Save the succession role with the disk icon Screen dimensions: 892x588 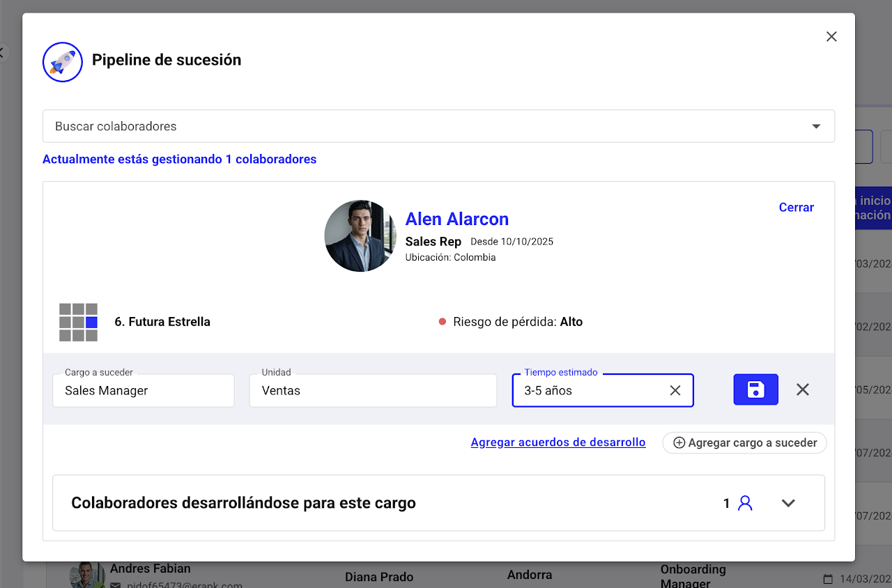pos(755,389)
